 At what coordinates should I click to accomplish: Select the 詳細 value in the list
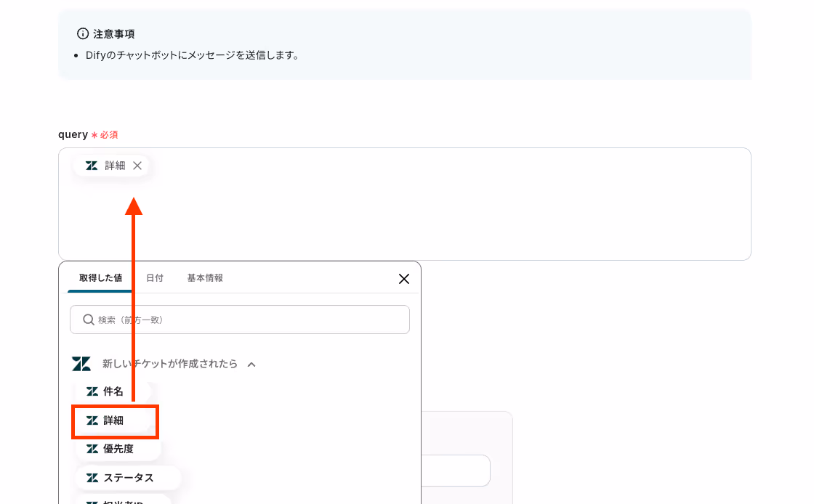coord(115,420)
